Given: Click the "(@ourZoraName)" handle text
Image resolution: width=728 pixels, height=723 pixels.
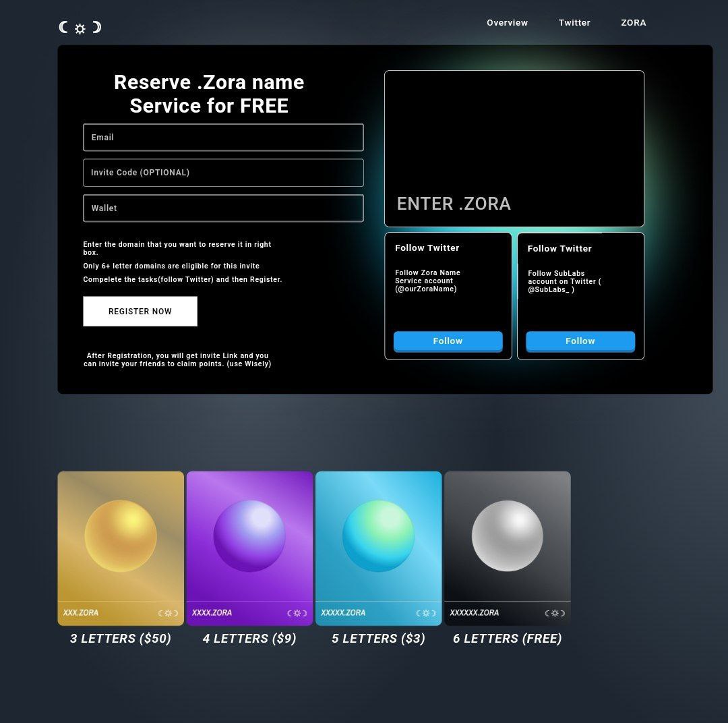Looking at the screenshot, I should pyautogui.click(x=426, y=289).
